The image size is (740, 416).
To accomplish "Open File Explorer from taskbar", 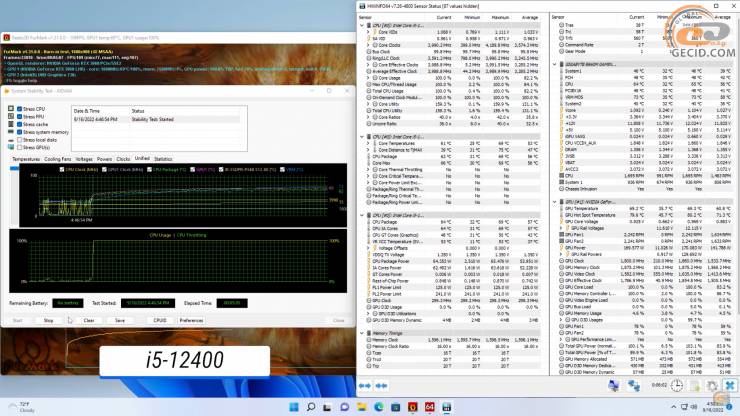I will [x=362, y=407].
